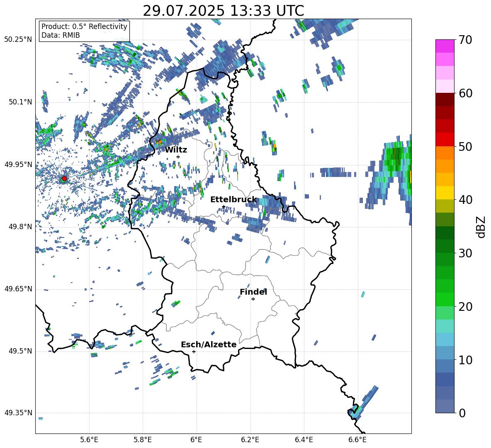Click the 49.8°N latitude label
Viewport: 491px width, 448px height.
pos(20,227)
